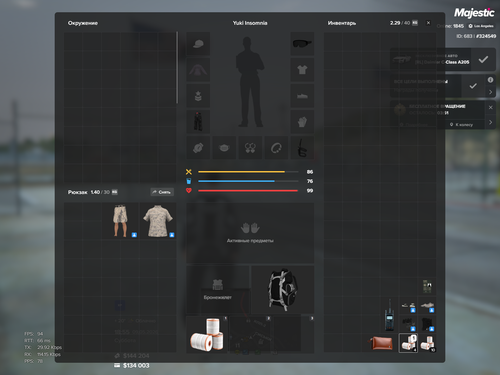Click the wristwatch accessory slot

pos(198,148)
